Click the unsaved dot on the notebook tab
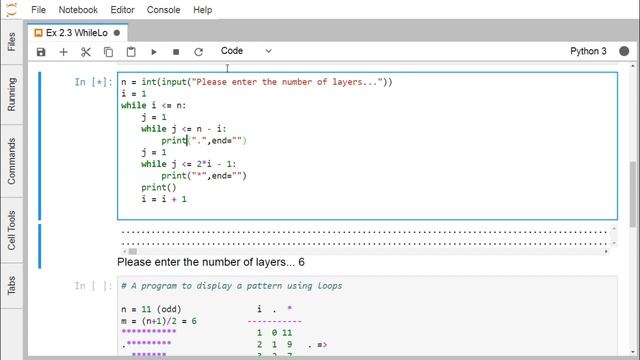640x360 pixels. pyautogui.click(x=117, y=33)
